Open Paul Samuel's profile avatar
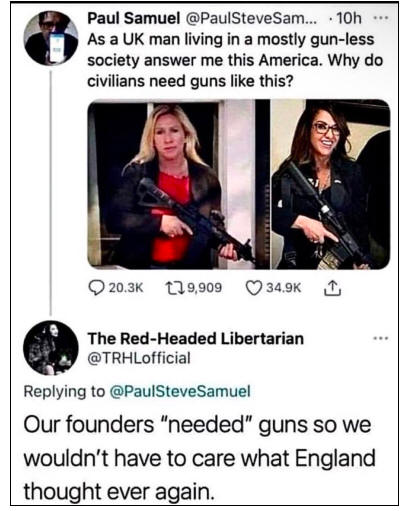The image size is (412, 511). click(51, 38)
